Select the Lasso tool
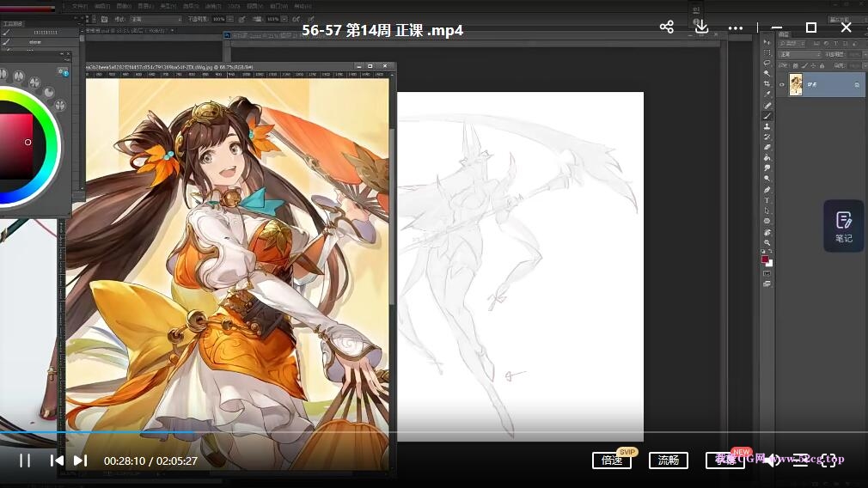 point(767,63)
